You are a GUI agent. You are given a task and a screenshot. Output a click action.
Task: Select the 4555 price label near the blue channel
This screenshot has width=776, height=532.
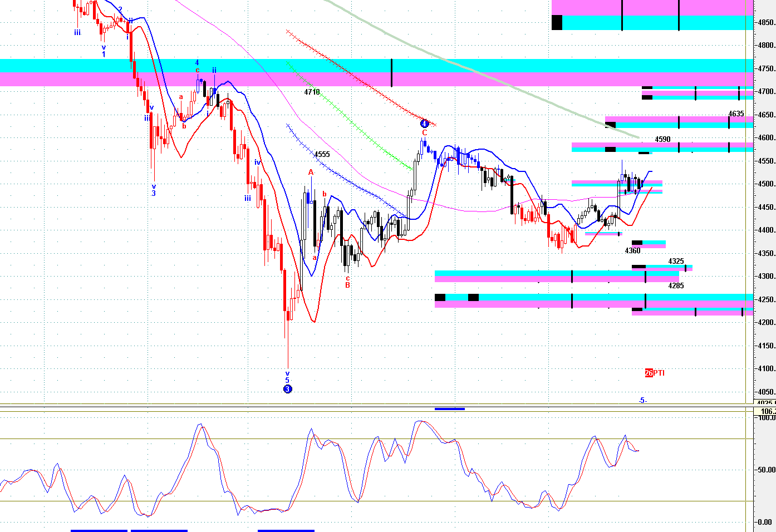pyautogui.click(x=322, y=155)
